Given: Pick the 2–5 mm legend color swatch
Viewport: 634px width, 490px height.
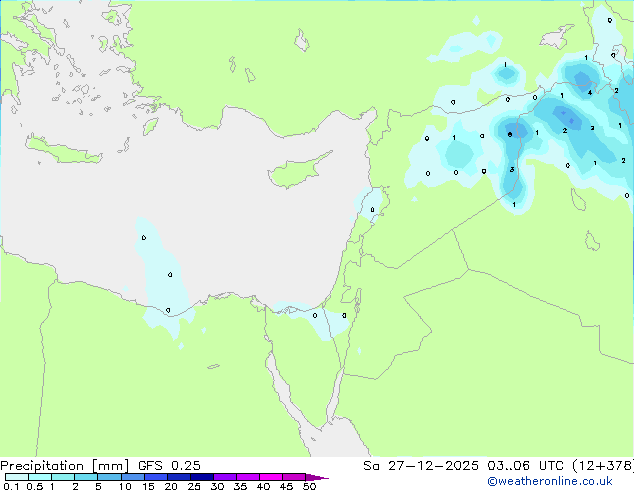Looking at the screenshot, I should (86, 477).
